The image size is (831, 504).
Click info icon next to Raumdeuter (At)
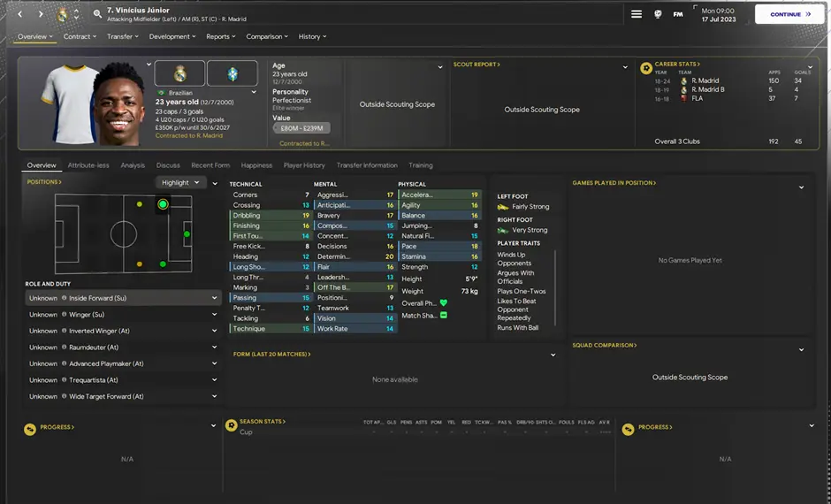click(65, 347)
